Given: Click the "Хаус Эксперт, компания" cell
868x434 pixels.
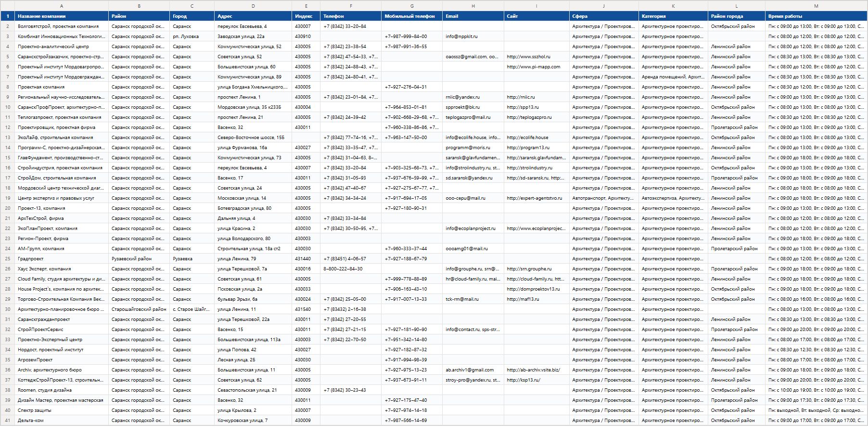Looking at the screenshot, I should (x=62, y=269).
